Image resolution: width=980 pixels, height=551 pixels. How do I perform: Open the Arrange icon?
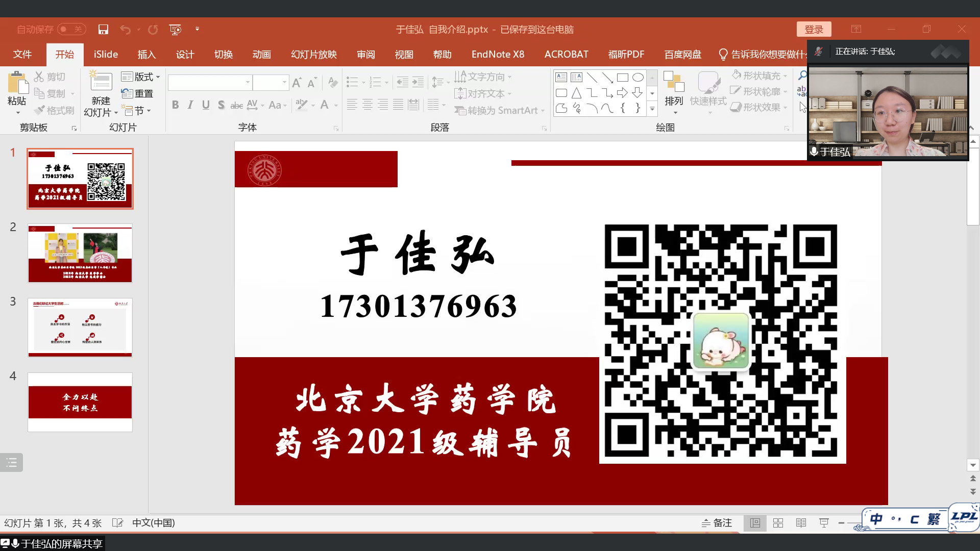tap(674, 82)
